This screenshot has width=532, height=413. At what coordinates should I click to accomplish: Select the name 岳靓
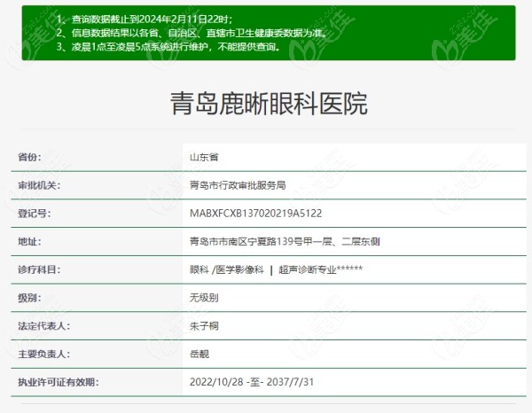pos(199,354)
